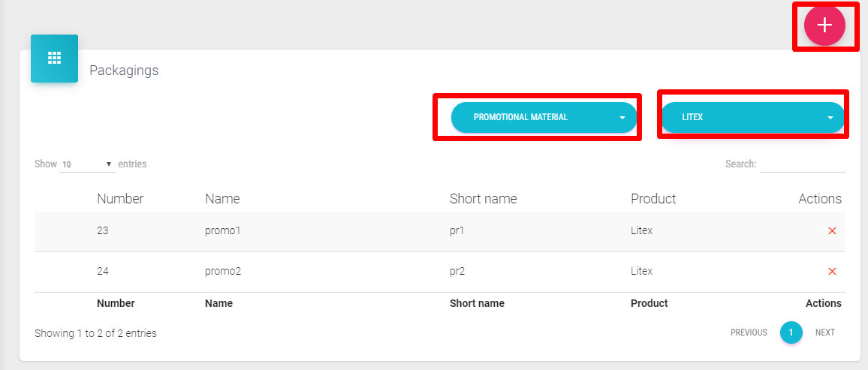
Task: Click the Packagings grid icon
Action: [x=54, y=59]
